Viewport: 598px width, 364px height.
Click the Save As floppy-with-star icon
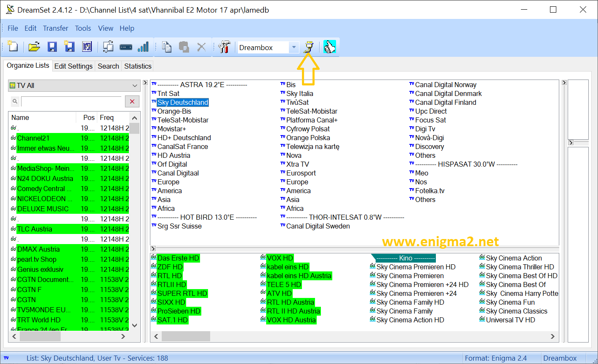[69, 47]
